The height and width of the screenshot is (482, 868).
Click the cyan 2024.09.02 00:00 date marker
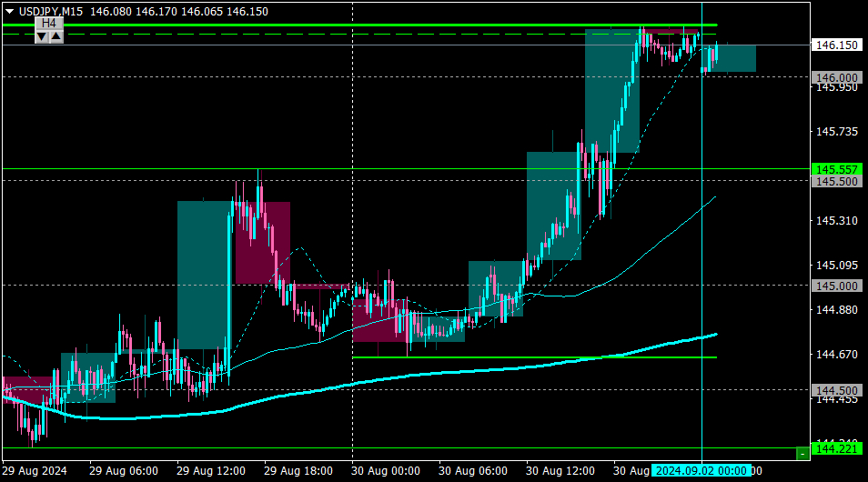click(x=701, y=471)
